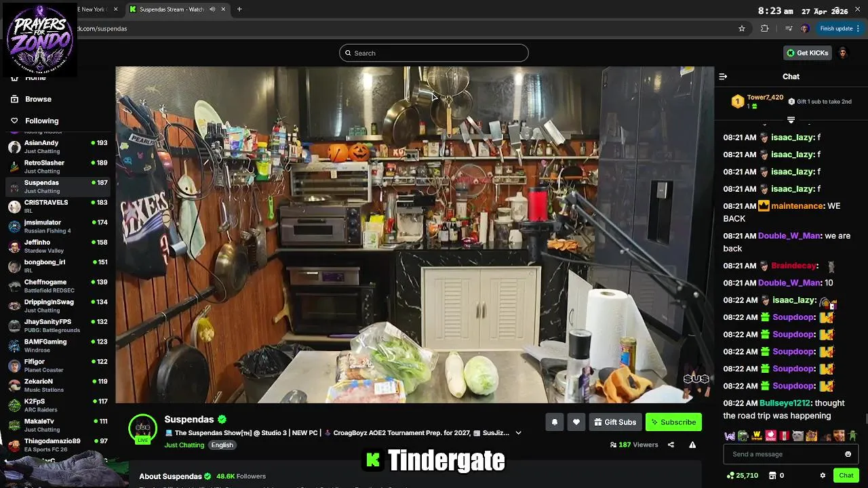Expand the gift leaderboard chevron in chat
Image resolution: width=868 pixels, height=488 pixels.
pos(791,120)
